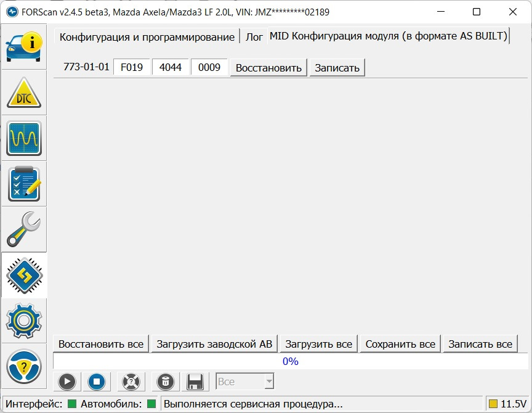Viewport: 532px width, 413px height.
Task: Open the oscilloscope live data section
Action: point(24,138)
